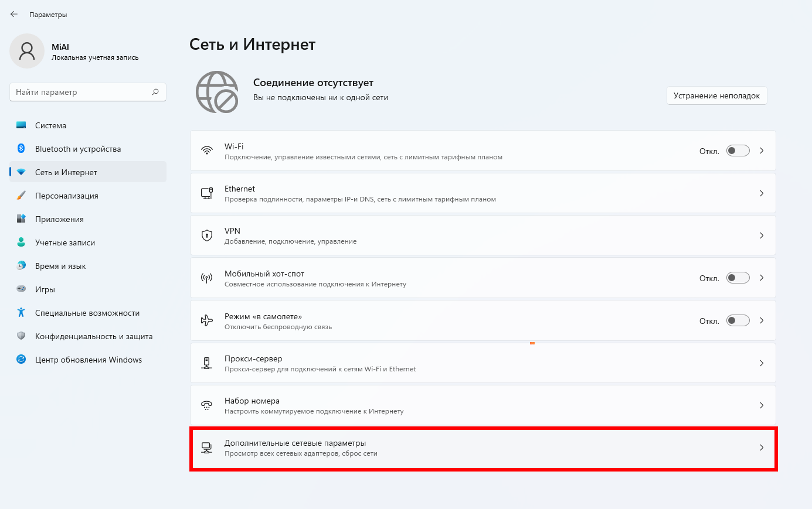Expand Ethernet settings with chevron
The image size is (812, 509).
pos(762,193)
